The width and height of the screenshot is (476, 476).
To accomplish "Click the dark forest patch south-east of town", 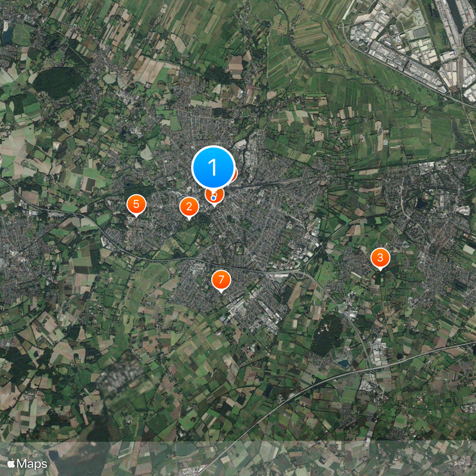I will (x=326, y=334).
